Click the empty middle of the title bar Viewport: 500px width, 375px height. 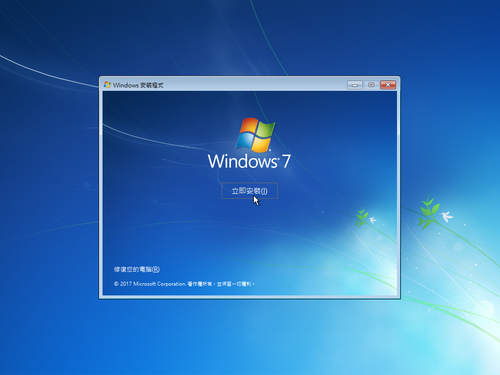click(253, 85)
